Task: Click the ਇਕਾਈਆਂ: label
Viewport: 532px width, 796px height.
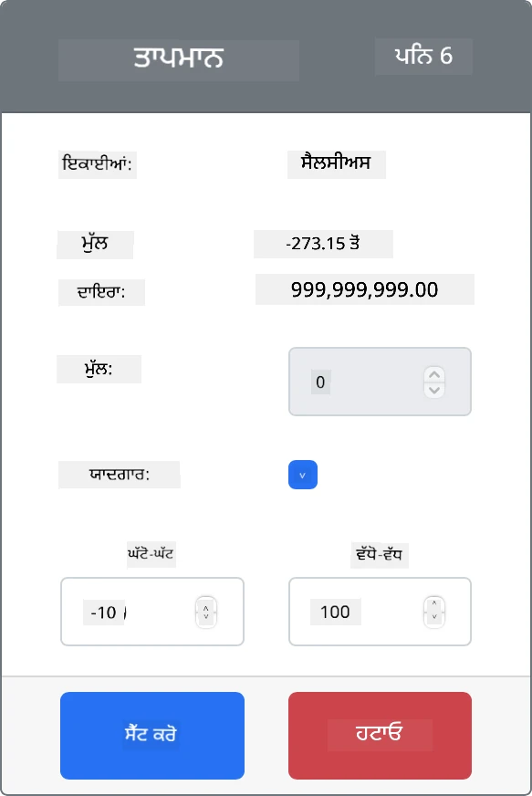Action: (97, 164)
